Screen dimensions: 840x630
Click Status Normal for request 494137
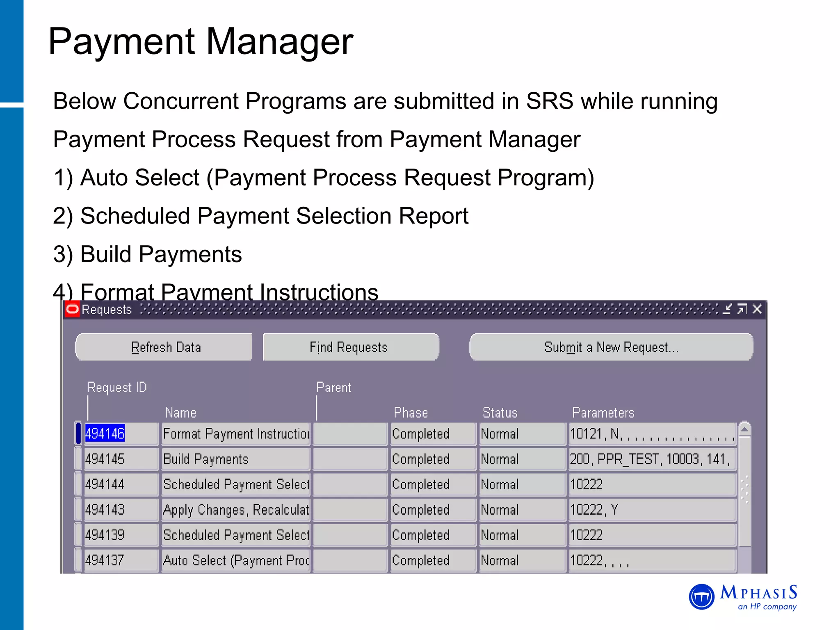coord(523,560)
